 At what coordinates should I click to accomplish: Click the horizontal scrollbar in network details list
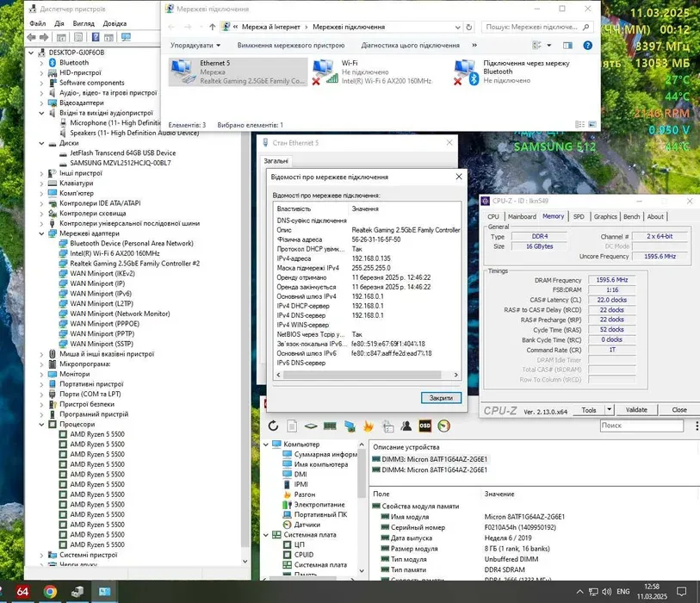click(x=362, y=375)
